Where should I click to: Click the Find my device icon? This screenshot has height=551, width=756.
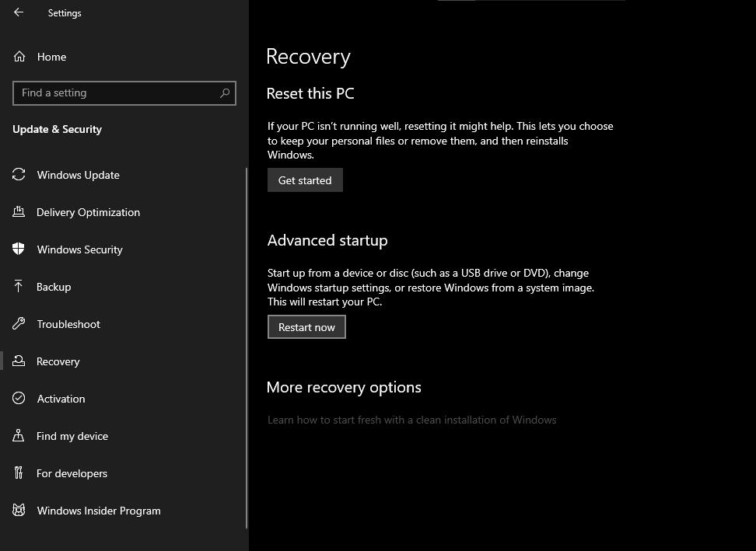19,435
